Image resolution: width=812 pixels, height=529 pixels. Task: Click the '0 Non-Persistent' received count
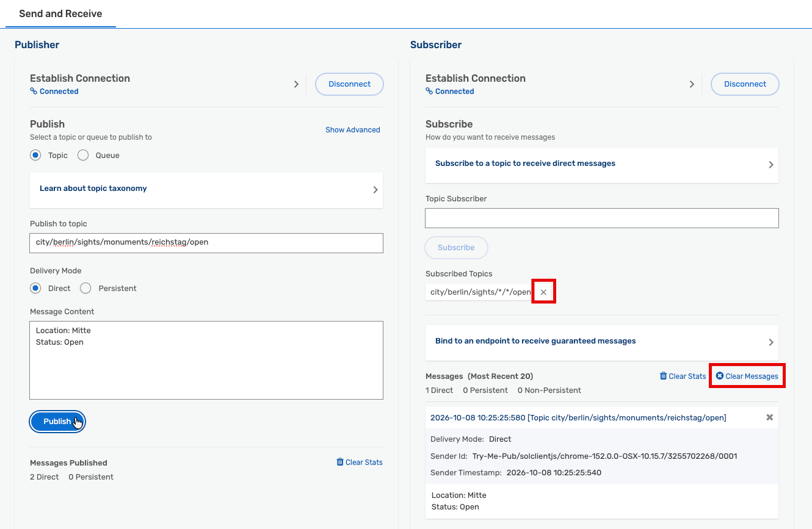(x=549, y=390)
